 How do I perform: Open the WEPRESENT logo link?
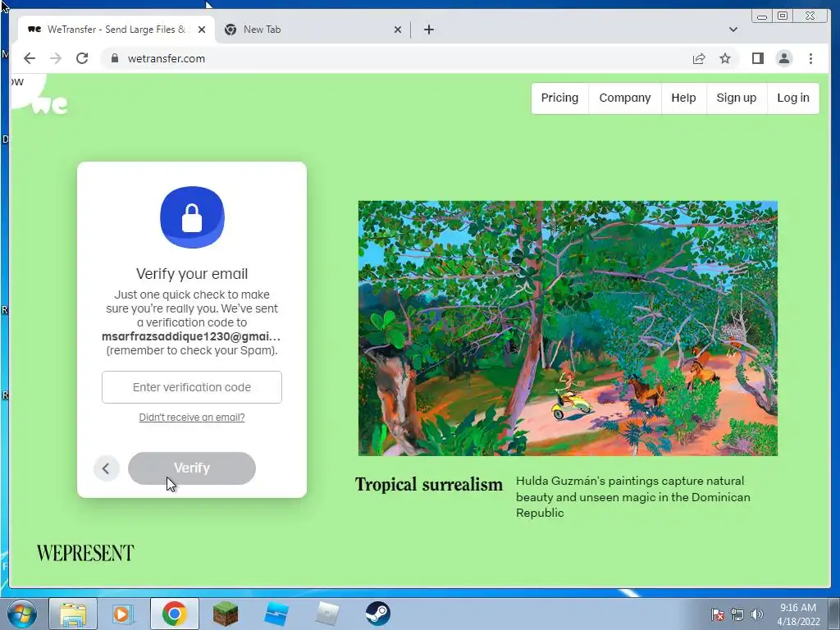85,553
